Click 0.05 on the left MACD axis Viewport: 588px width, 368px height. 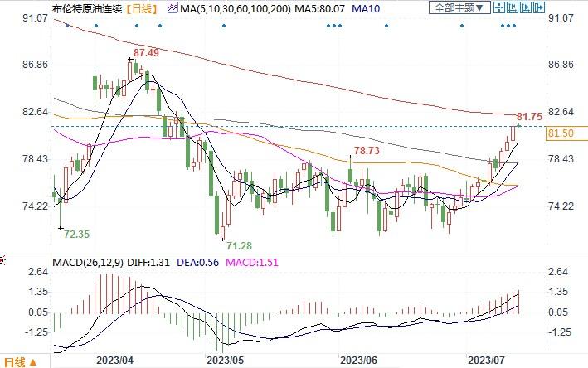[x=39, y=312]
